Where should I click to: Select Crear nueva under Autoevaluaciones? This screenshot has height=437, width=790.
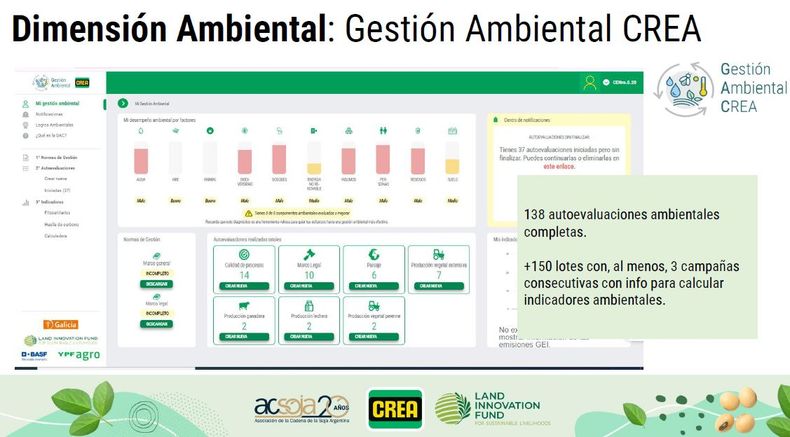click(x=55, y=179)
